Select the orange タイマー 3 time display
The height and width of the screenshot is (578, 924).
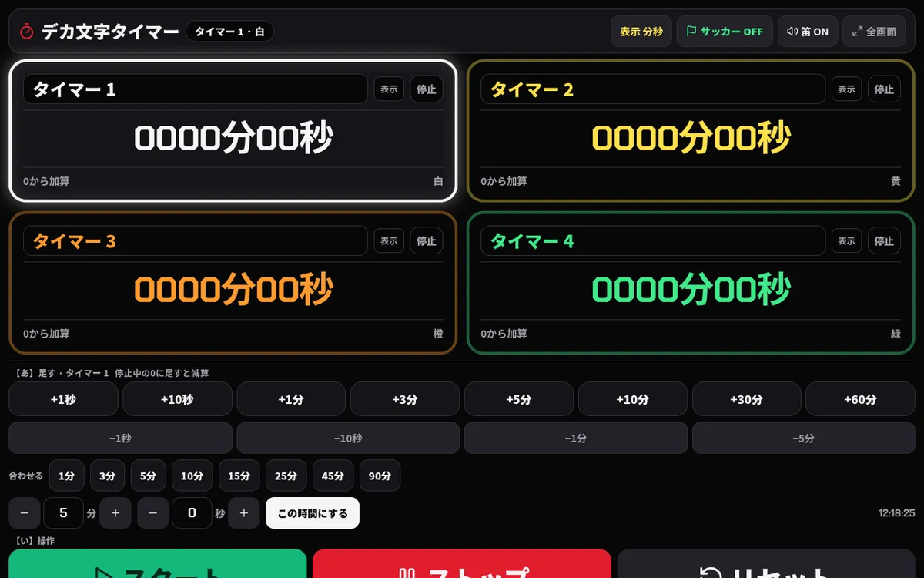click(233, 291)
